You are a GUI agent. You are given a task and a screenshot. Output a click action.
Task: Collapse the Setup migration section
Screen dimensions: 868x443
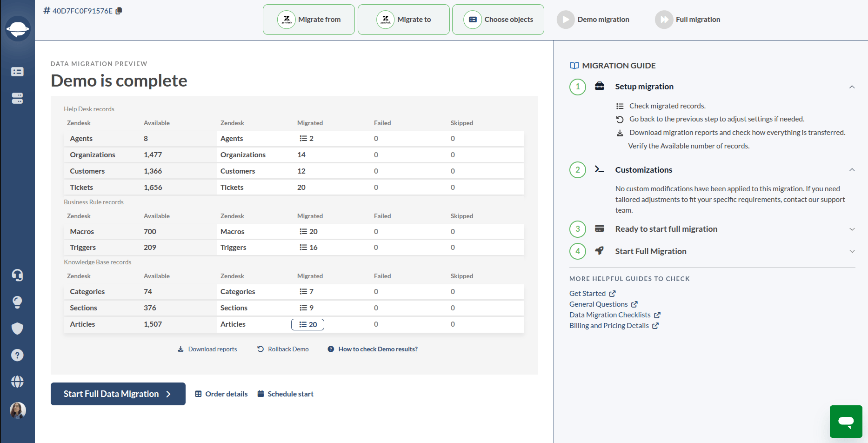pos(852,87)
